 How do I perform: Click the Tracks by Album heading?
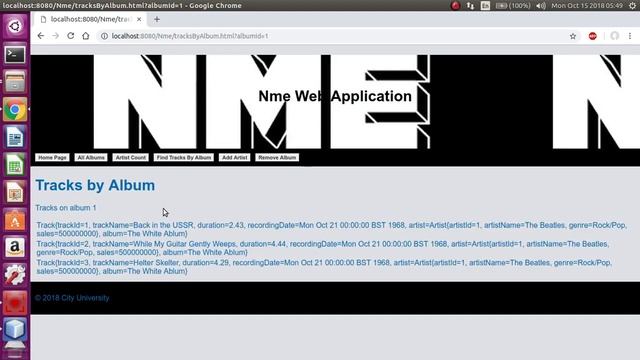click(x=95, y=185)
